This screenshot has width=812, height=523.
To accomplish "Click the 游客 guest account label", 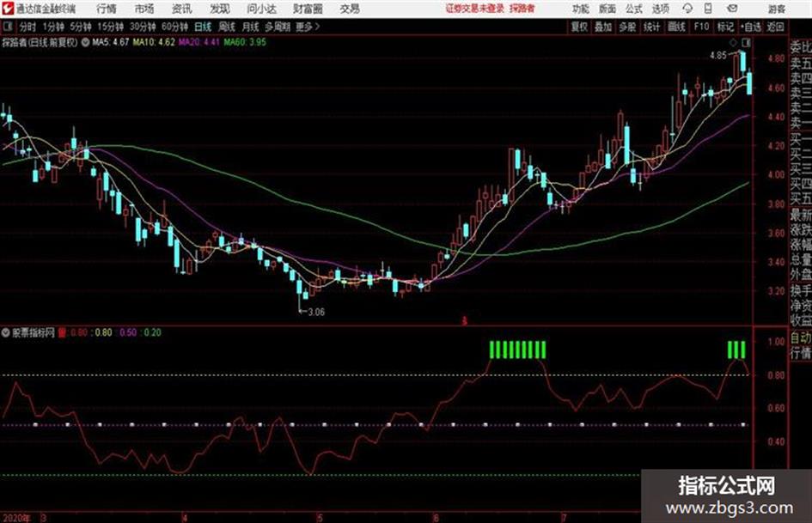I will (x=777, y=9).
